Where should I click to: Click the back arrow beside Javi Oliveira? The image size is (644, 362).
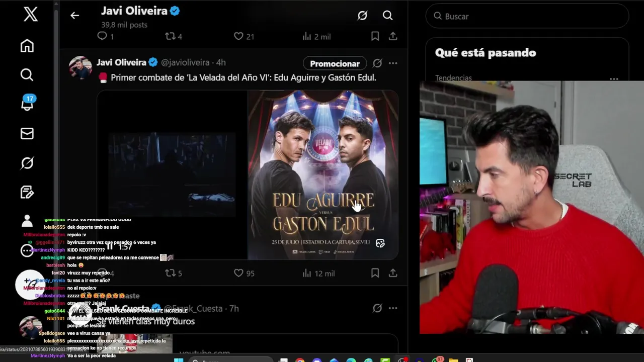click(74, 16)
